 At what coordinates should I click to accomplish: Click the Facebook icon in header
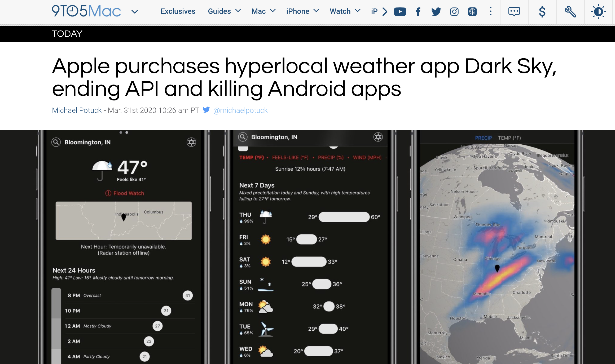click(x=418, y=12)
